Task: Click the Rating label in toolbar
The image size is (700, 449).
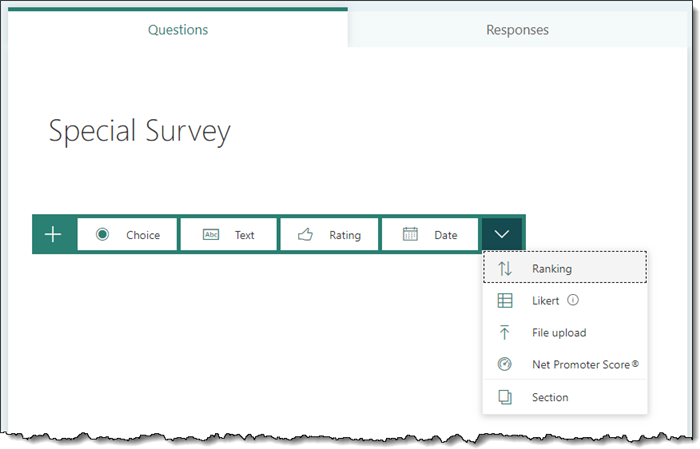Action: point(345,235)
